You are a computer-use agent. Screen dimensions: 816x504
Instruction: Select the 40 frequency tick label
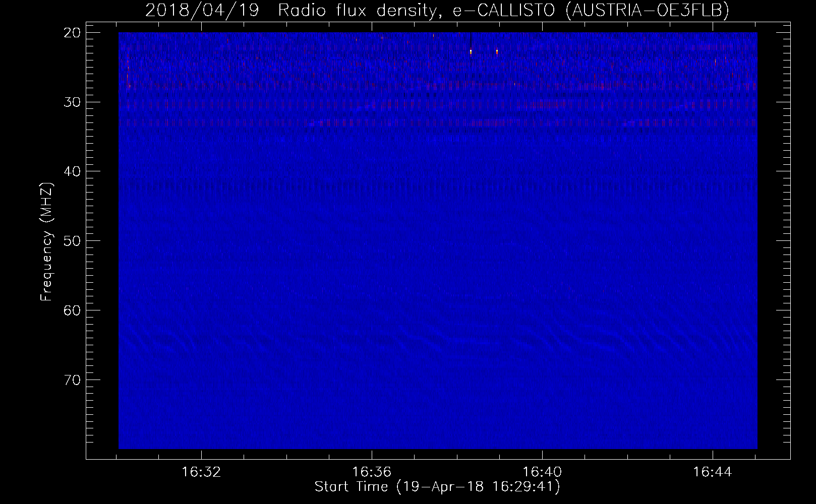pos(73,171)
